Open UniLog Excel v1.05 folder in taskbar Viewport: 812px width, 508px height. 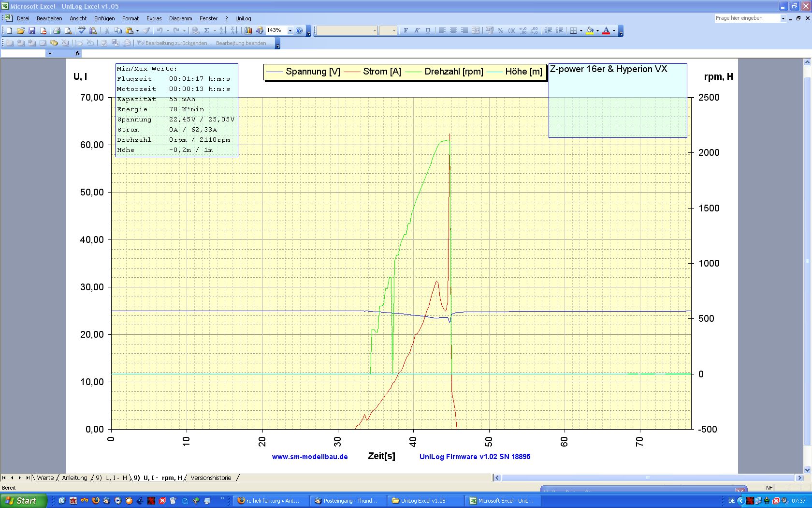[x=425, y=501]
